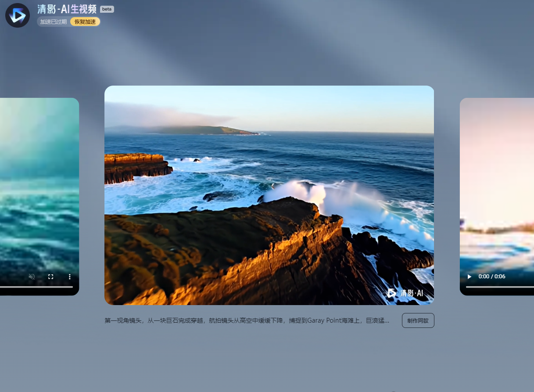
Task: Click the beta badge beside the title
Action: tap(107, 9)
